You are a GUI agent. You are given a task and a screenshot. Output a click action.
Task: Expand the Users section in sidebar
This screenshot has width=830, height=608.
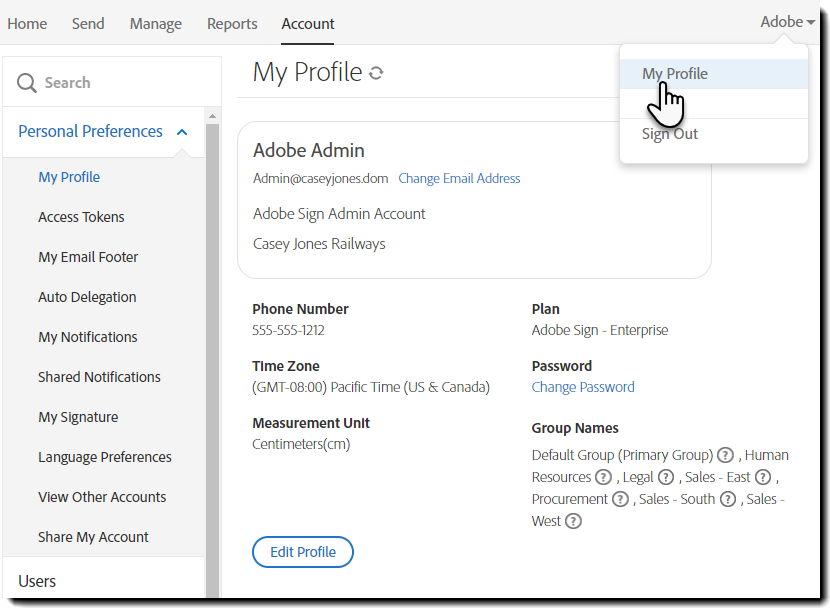[37, 581]
